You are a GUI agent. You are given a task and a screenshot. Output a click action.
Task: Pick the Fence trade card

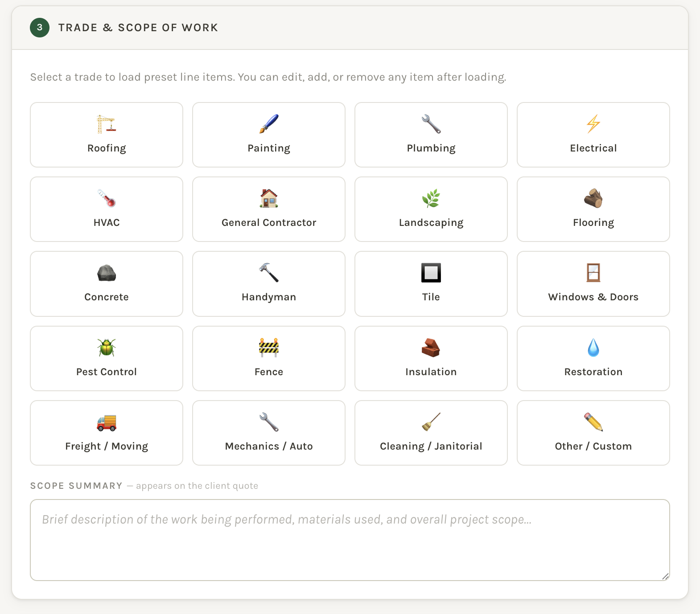(269, 359)
